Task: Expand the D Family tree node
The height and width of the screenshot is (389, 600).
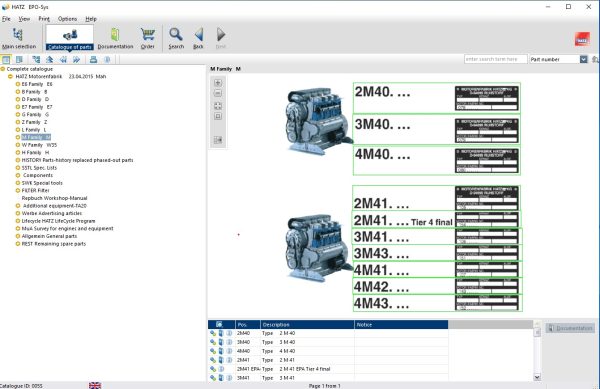Action: 18,99
